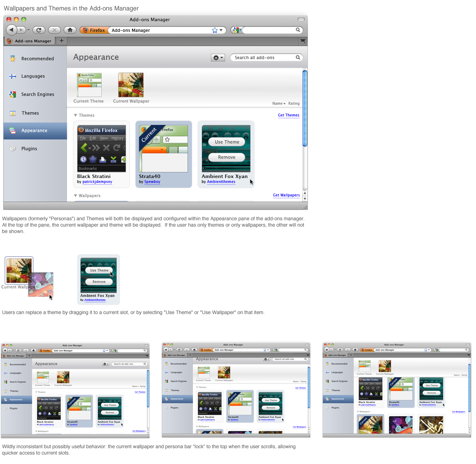
Task: Follow the Get Themes link in the large top window
Action: [x=288, y=115]
